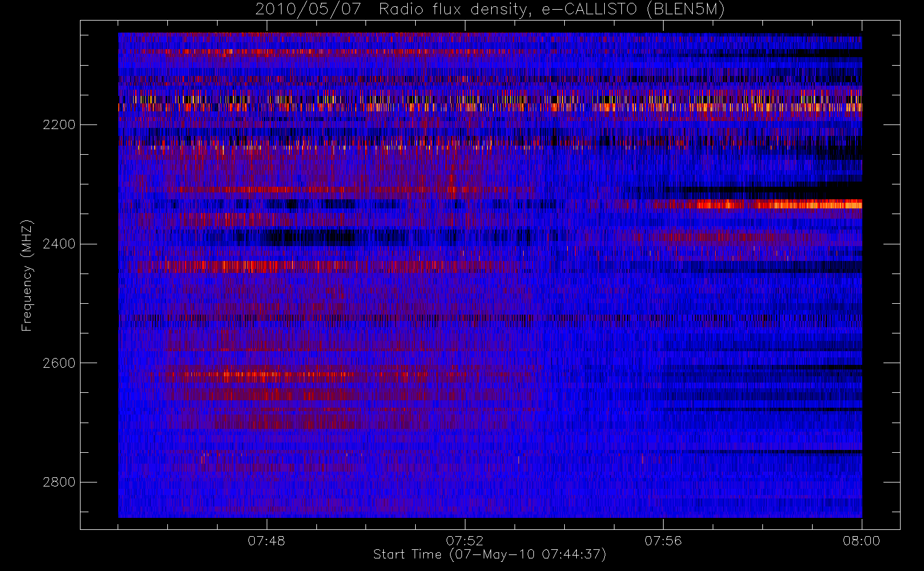Click the 'Start Time (07-May-10 07:44:37)' label
The image size is (924, 571).
point(489,554)
